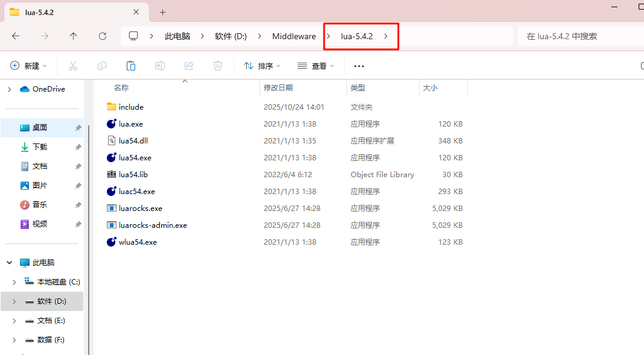
Task: Click the Paste clipboard icon
Action: 131,66
